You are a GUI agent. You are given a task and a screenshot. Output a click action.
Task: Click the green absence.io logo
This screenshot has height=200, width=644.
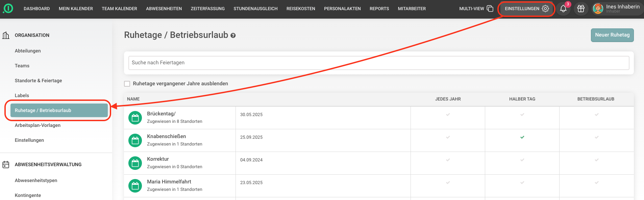point(8,8)
